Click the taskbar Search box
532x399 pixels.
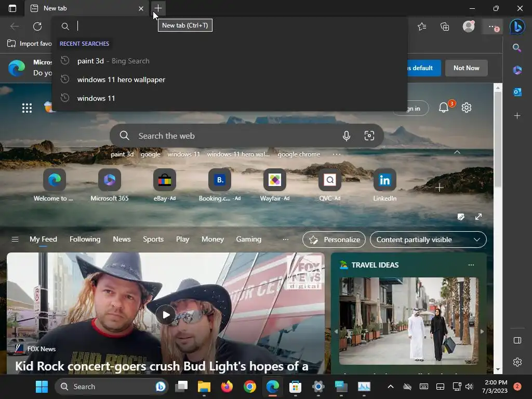pyautogui.click(x=111, y=387)
